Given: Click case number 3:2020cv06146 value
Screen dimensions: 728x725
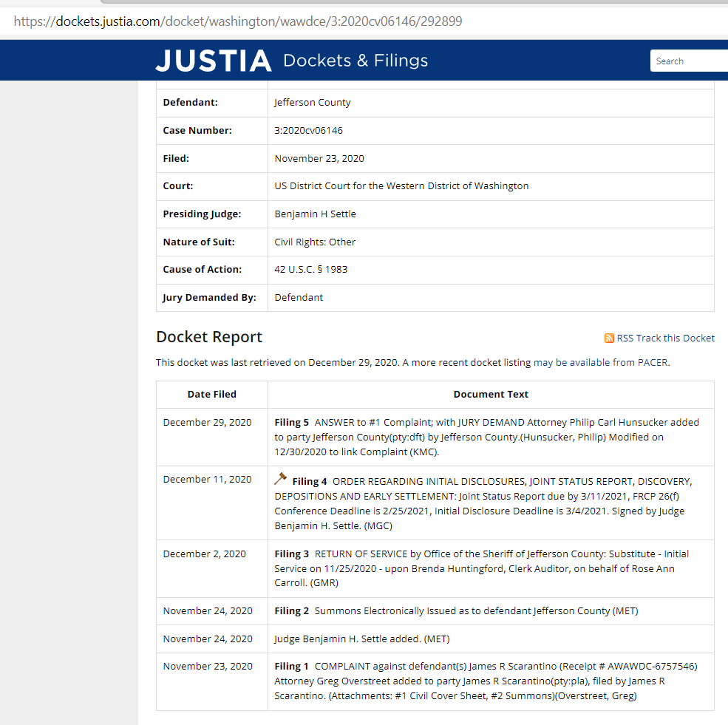Looking at the screenshot, I should (x=308, y=131).
